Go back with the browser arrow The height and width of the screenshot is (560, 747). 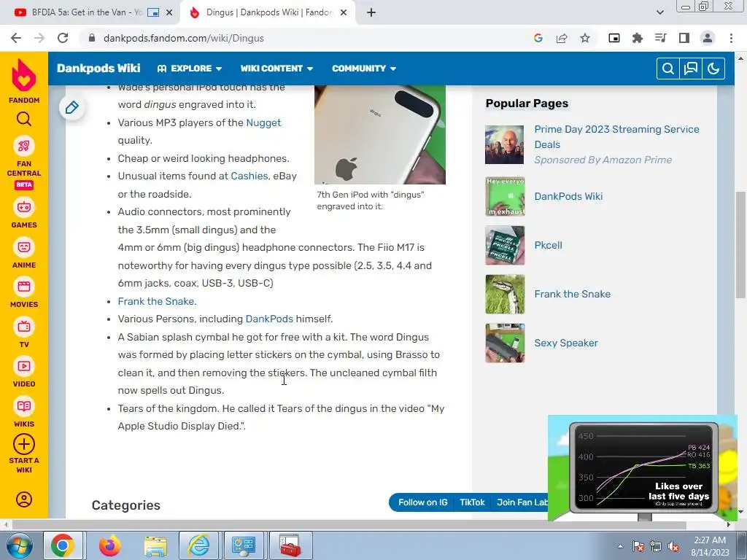tap(16, 38)
